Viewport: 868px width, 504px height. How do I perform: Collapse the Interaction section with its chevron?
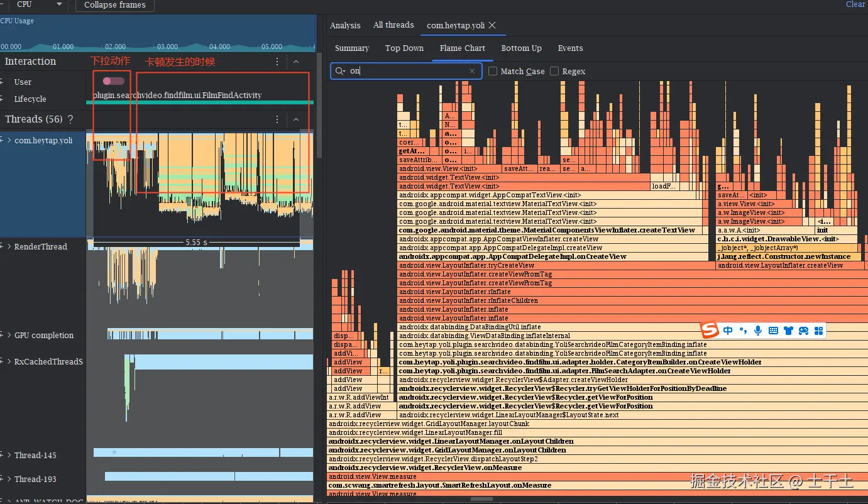(296, 62)
